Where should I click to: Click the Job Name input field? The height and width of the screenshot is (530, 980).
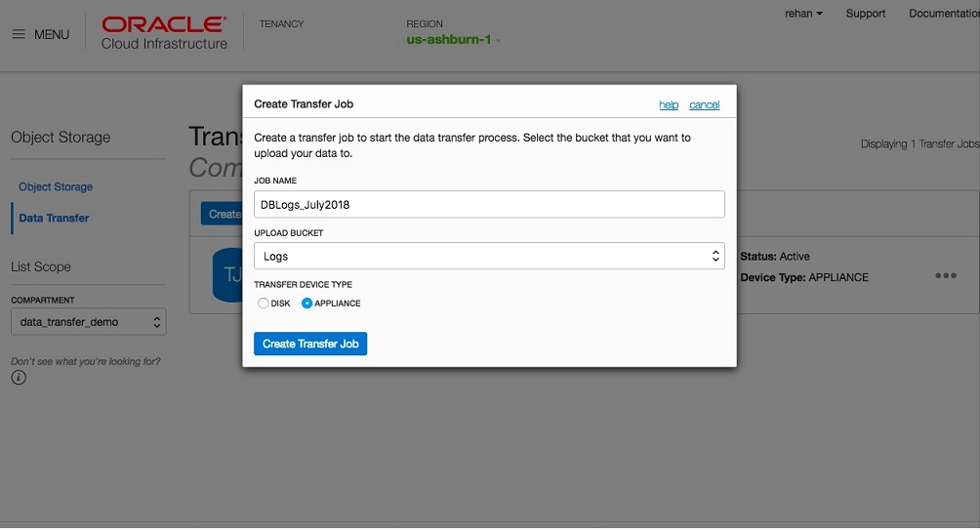489,204
